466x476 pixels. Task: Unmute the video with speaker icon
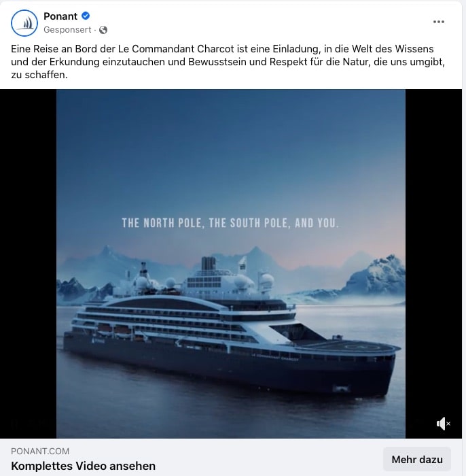(x=444, y=424)
